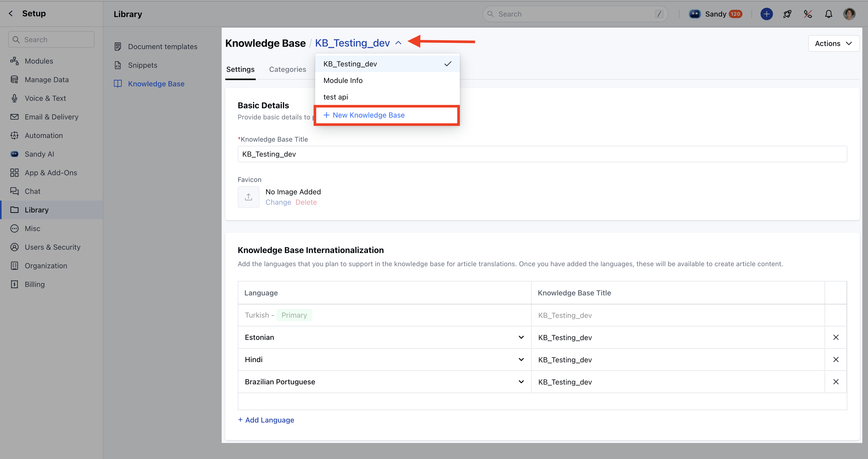This screenshot has width=868, height=459.
Task: Open the notifications bell
Action: pyautogui.click(x=828, y=14)
